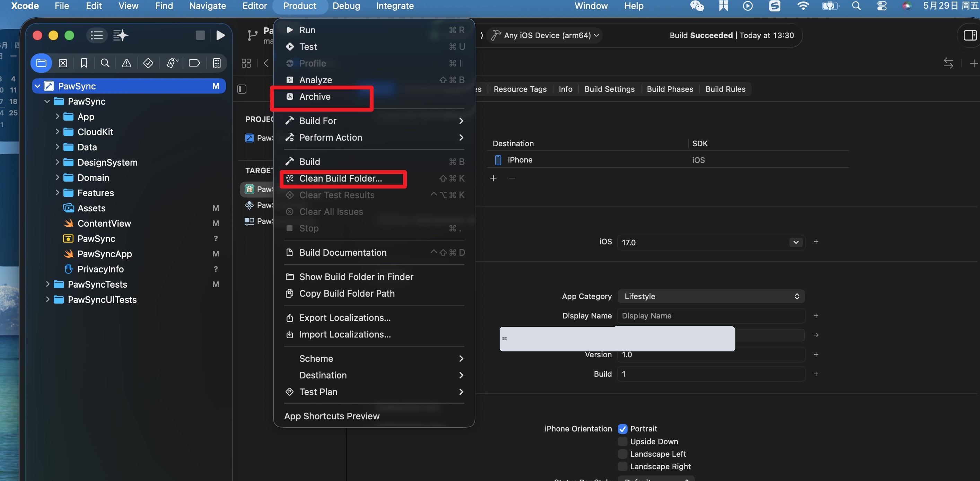Click the Version field showing 1.0
Screen dimensions: 980x481
click(711, 355)
